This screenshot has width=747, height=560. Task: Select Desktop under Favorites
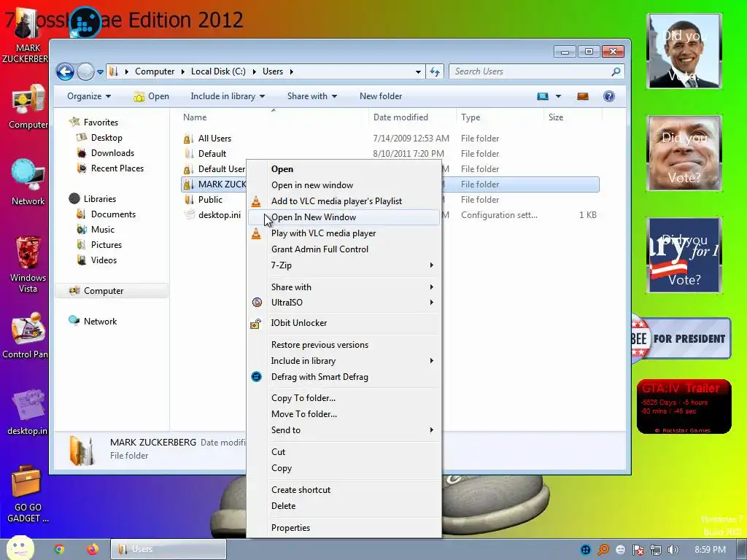[x=107, y=138]
